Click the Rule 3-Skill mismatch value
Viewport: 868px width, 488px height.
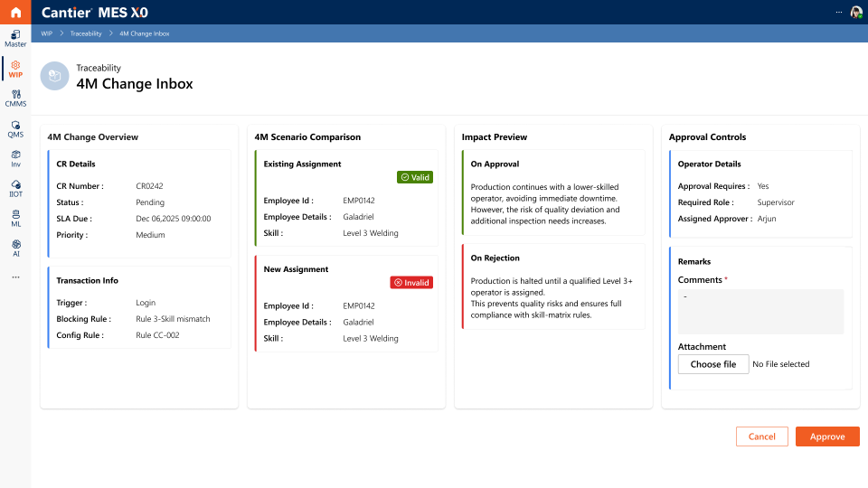(x=173, y=319)
